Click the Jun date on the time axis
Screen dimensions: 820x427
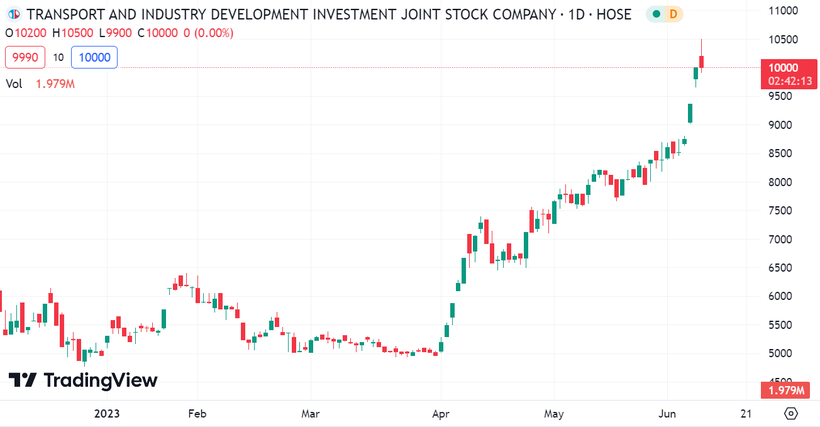(x=669, y=413)
